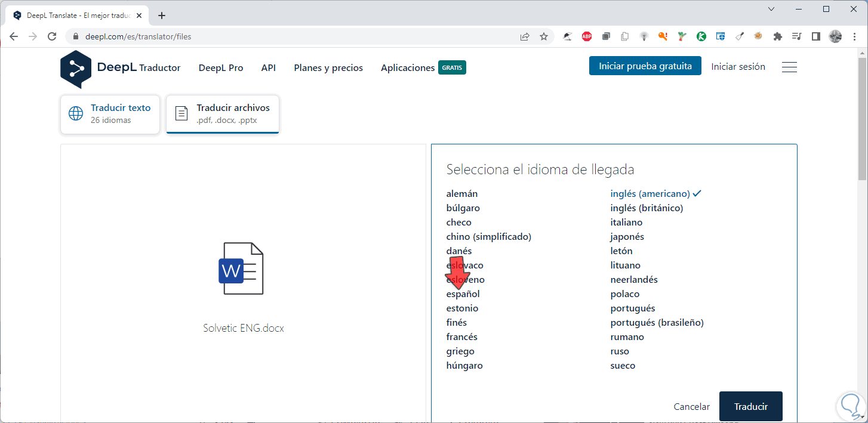
Task: Open the DeepL hamburger menu
Action: click(789, 67)
